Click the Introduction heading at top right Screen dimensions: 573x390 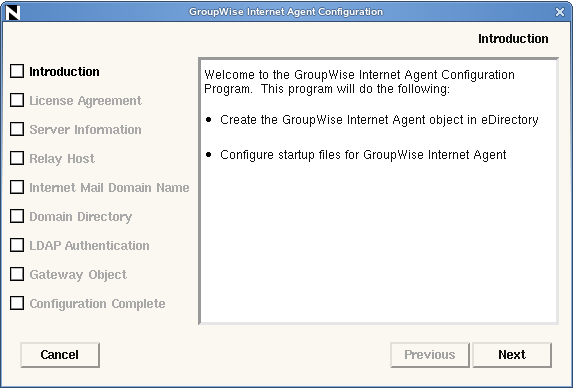[x=513, y=39]
